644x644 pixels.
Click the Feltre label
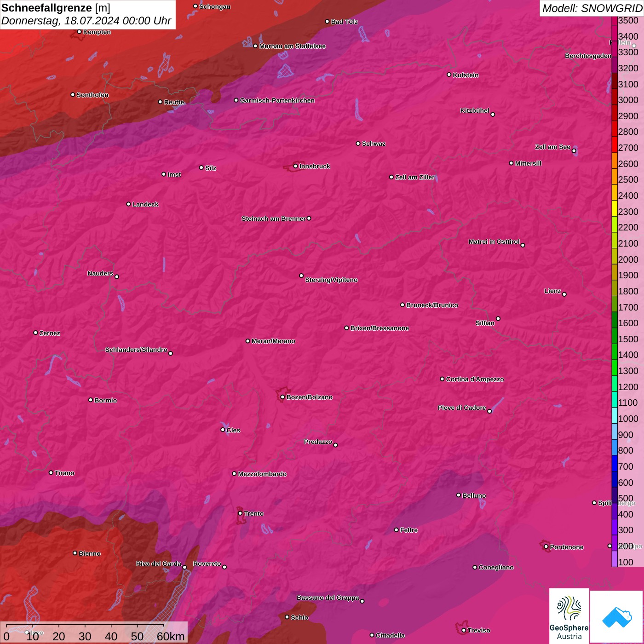click(409, 530)
